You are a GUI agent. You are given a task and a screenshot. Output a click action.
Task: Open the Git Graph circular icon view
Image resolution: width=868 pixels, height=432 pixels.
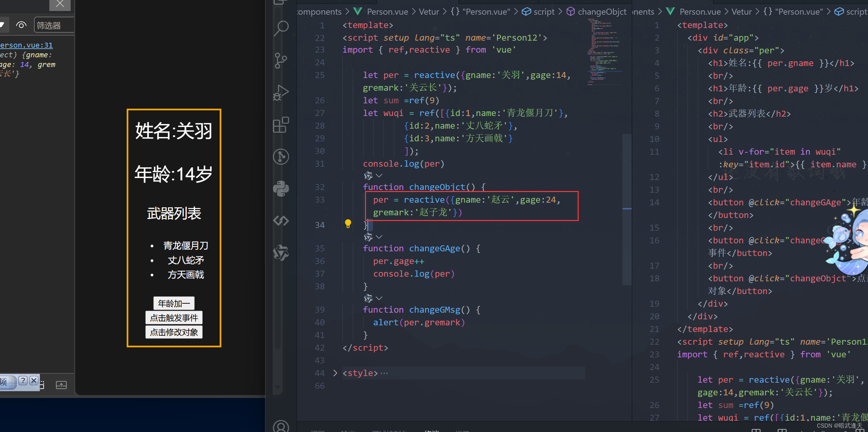coord(281,157)
